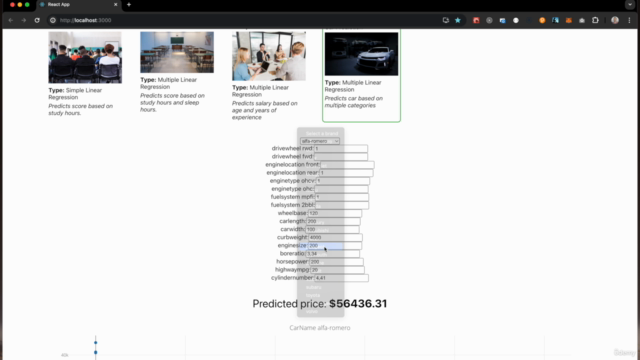Image resolution: width=640 pixels, height=360 pixels.
Task: Click the browser back arrow
Action: tap(11, 20)
